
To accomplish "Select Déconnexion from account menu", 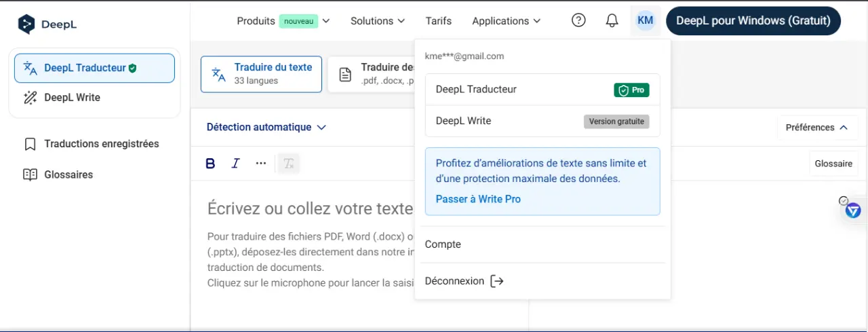I will tap(465, 281).
